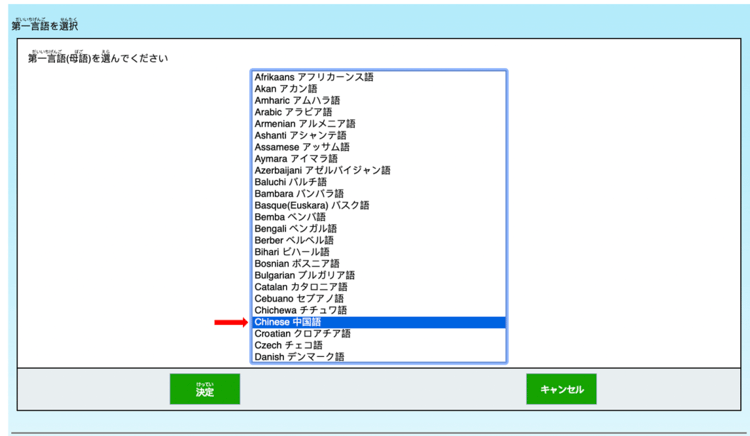Select Basque(Euskara) バスク語 option
The height and width of the screenshot is (436, 750).
[x=311, y=205]
